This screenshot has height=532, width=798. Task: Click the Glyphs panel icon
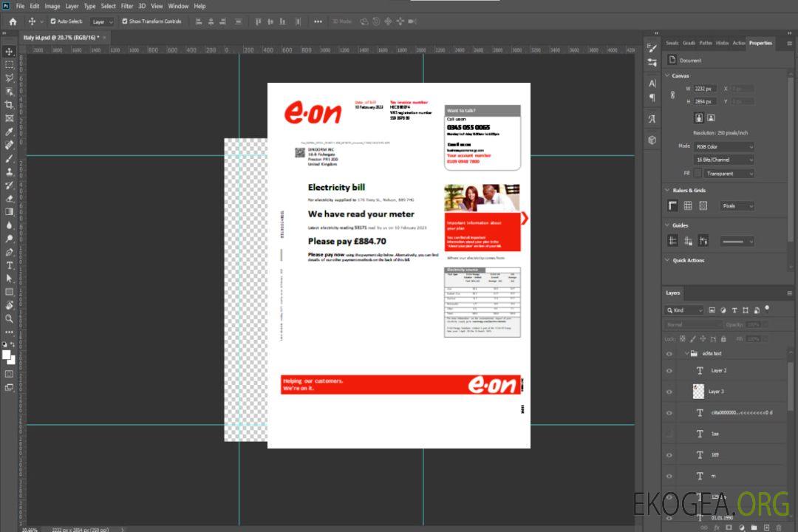pos(652,118)
